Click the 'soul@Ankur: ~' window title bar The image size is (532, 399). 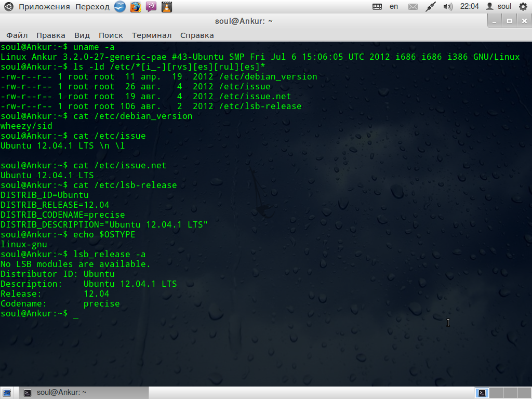click(x=244, y=21)
